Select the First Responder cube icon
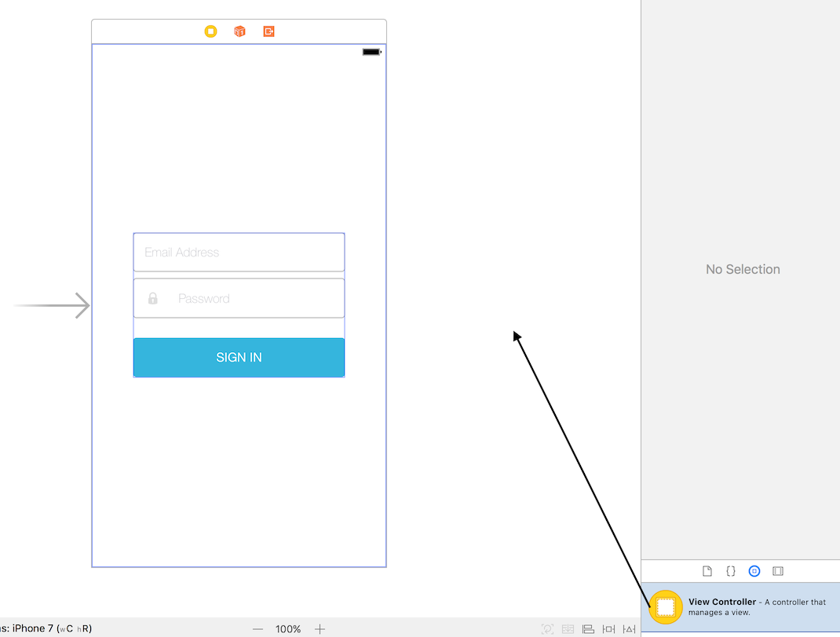Image resolution: width=840 pixels, height=637 pixels. tap(239, 31)
